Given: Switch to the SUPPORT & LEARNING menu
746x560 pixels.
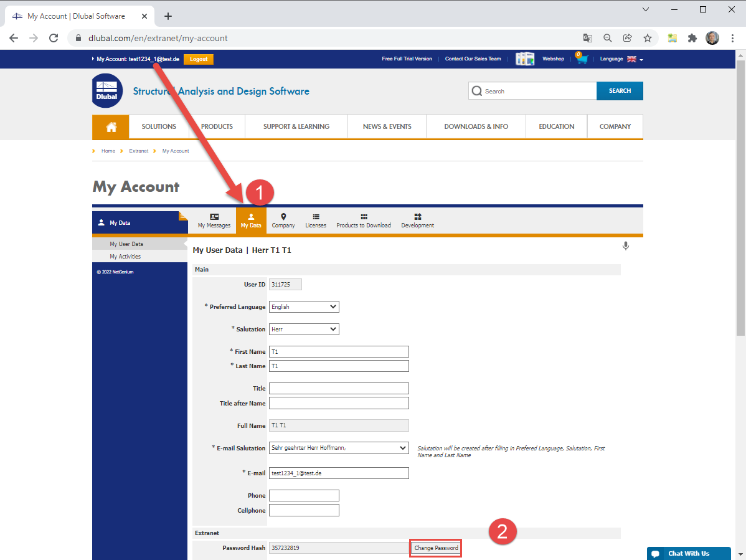Looking at the screenshot, I should (296, 126).
